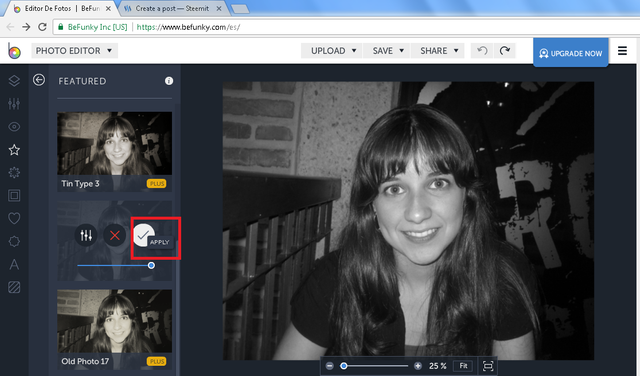Close the Steemit browser tab

[219, 9]
